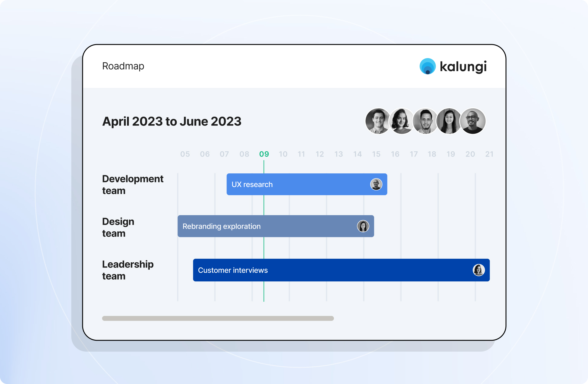Click the assignee avatar on UX research bar
The width and height of the screenshot is (588, 384).
376,184
